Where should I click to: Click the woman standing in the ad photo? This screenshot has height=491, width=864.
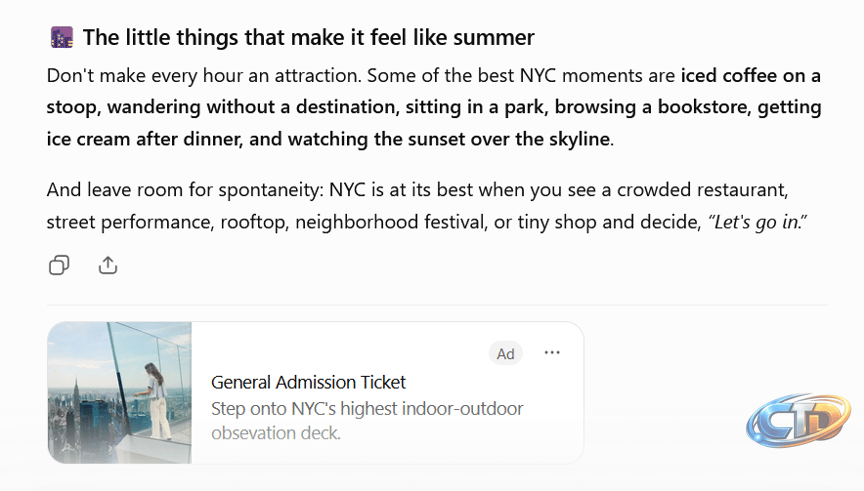point(154,400)
